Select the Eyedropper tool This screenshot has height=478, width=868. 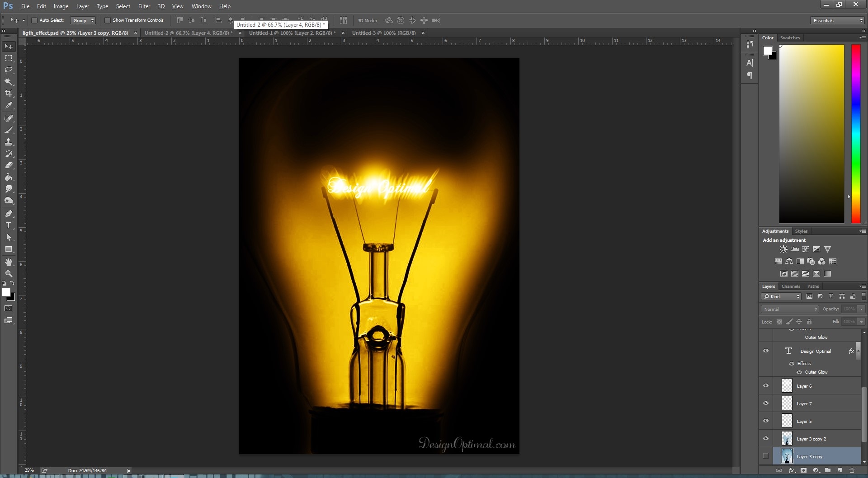9,105
